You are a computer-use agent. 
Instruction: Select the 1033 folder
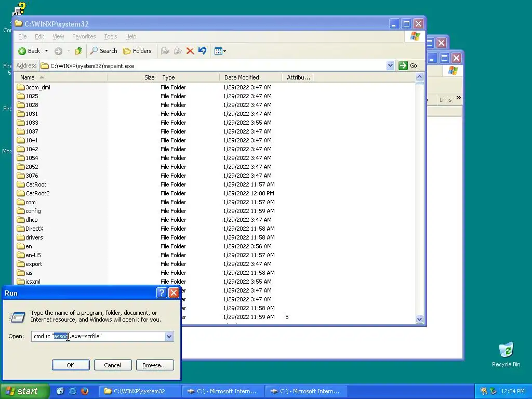28,123
